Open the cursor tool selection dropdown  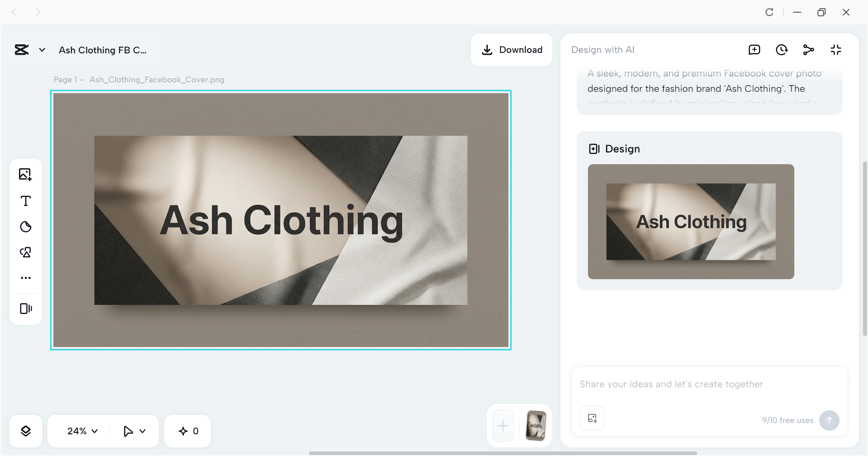click(x=133, y=430)
